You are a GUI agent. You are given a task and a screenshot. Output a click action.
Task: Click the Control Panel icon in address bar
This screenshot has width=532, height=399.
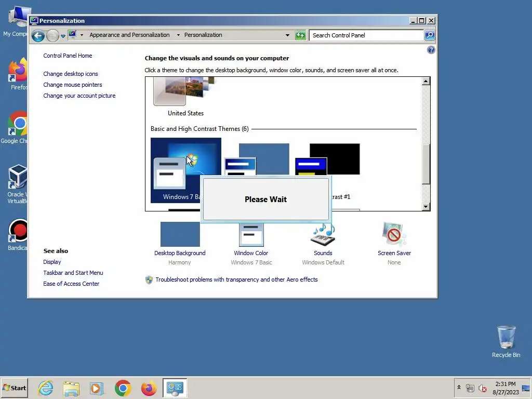(x=72, y=34)
